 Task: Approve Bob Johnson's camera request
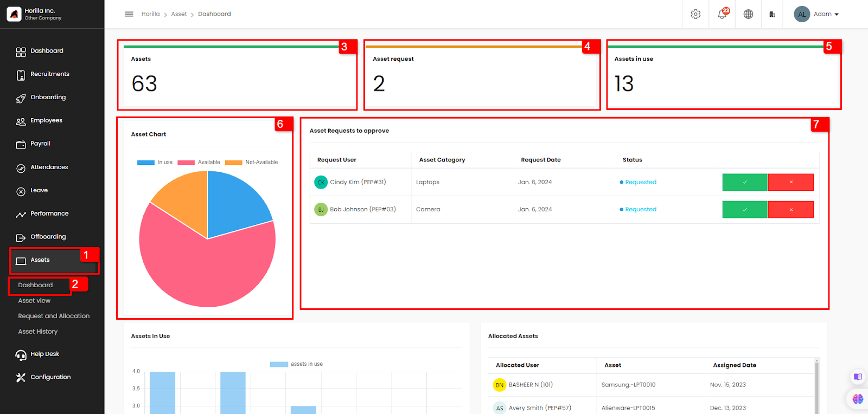tap(745, 210)
